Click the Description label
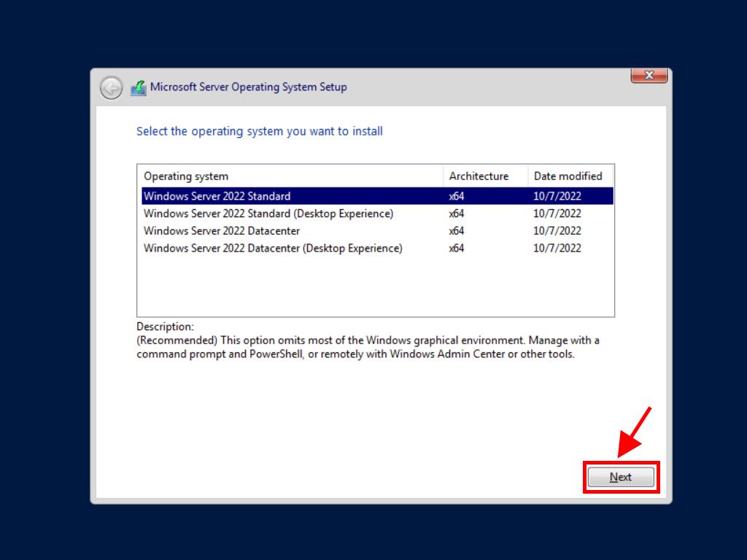The width and height of the screenshot is (747, 560). pos(165,327)
